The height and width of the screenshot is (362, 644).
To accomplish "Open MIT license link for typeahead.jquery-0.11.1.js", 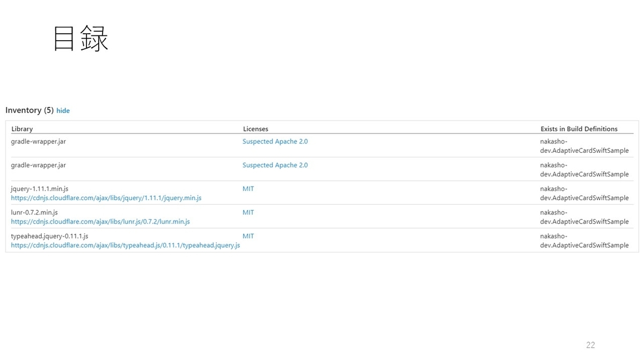I will pos(248,236).
